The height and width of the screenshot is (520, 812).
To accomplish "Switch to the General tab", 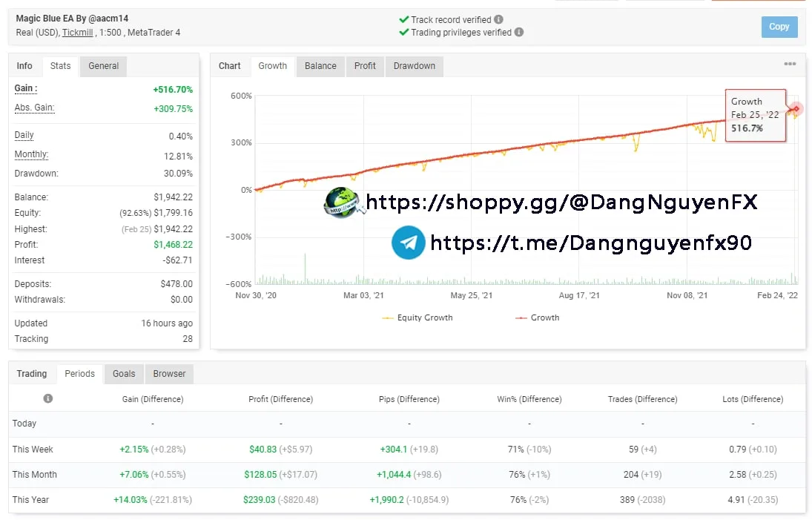I will (x=104, y=66).
